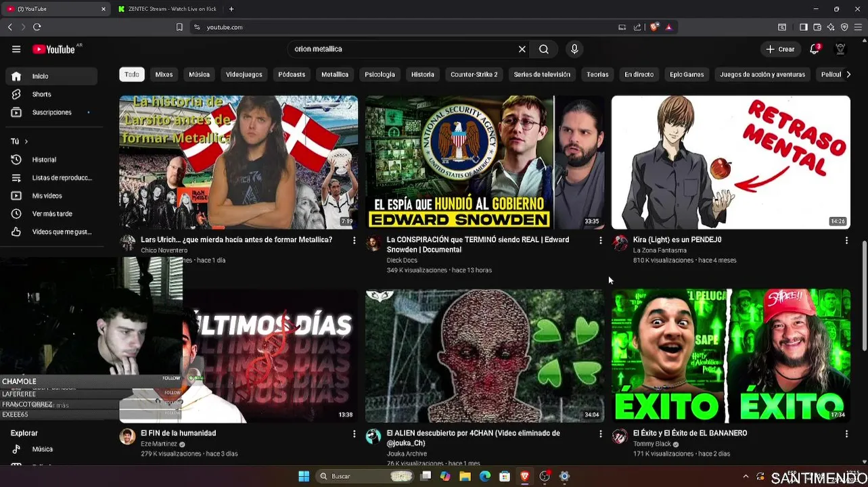Open El ALIEN 4CHAN video thumbnail
The height and width of the screenshot is (487, 868).
tap(484, 356)
